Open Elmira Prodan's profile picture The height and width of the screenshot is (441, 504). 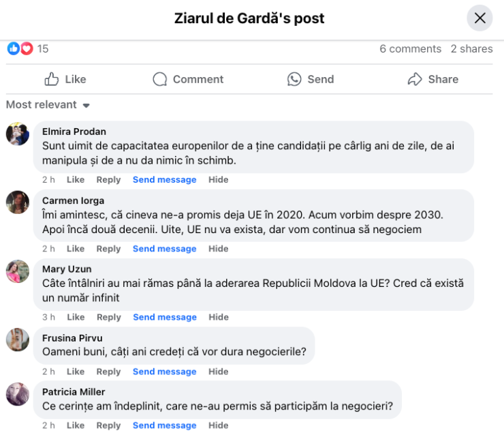point(18,134)
